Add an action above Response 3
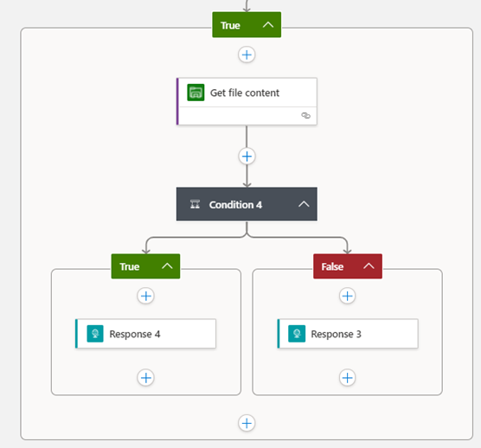The height and width of the screenshot is (448, 481). pos(347,296)
